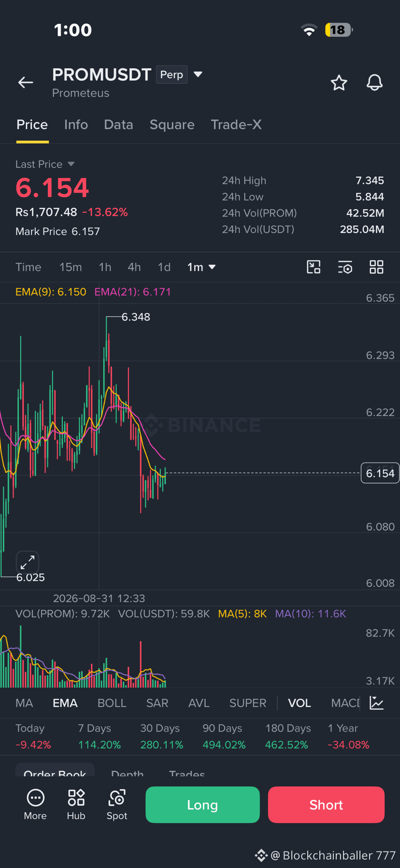The width and height of the screenshot is (400, 868).
Task: Toggle the MACD sub-indicator
Action: 345,703
